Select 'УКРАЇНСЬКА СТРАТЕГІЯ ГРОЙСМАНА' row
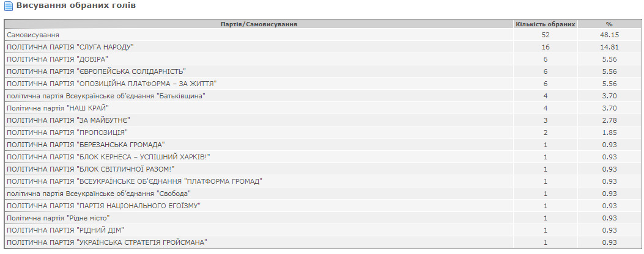Viewport: 644px width, 254px height. [x=322, y=242]
